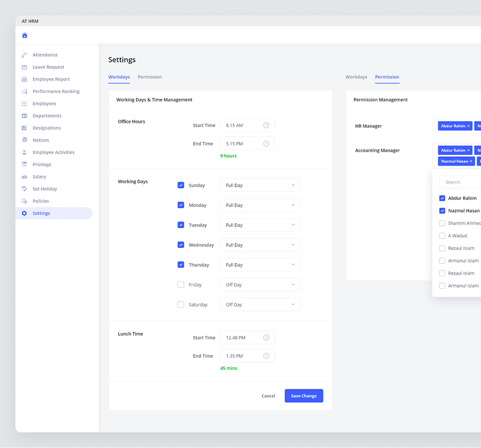This screenshot has width=481, height=448.
Task: Click the Set Holiday icon
Action: [24, 189]
